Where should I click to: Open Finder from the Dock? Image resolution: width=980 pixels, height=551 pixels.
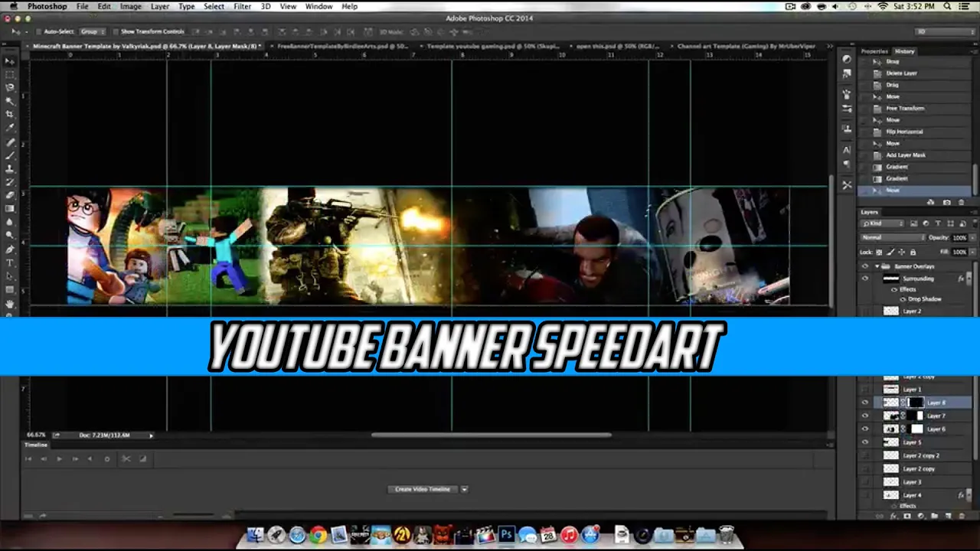[256, 535]
